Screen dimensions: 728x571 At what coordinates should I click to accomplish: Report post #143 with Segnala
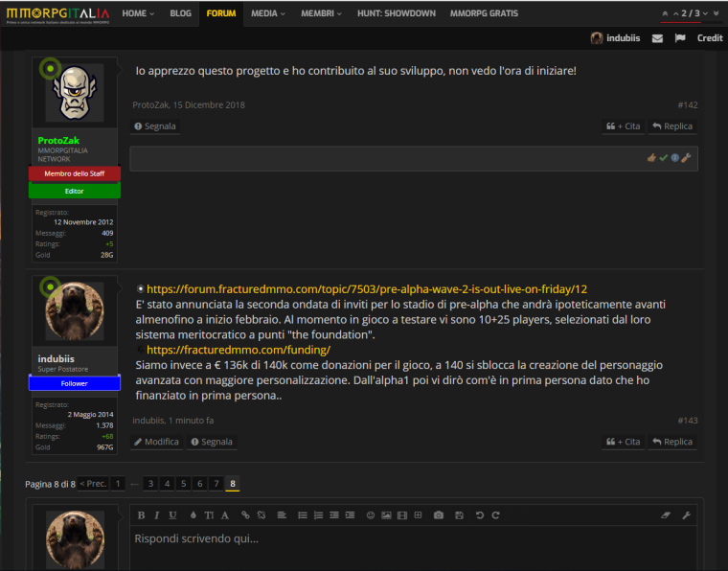click(212, 442)
